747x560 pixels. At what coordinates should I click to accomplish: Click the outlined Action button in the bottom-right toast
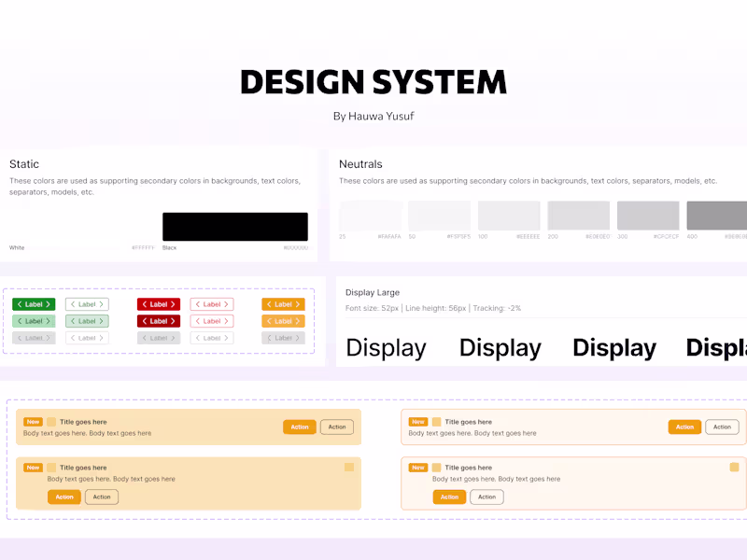[486, 497]
